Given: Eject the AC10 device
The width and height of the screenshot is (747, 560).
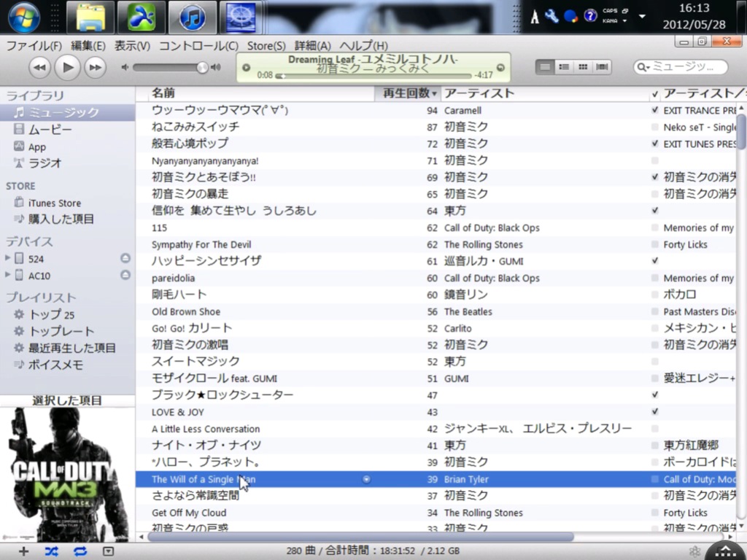Looking at the screenshot, I should [125, 275].
